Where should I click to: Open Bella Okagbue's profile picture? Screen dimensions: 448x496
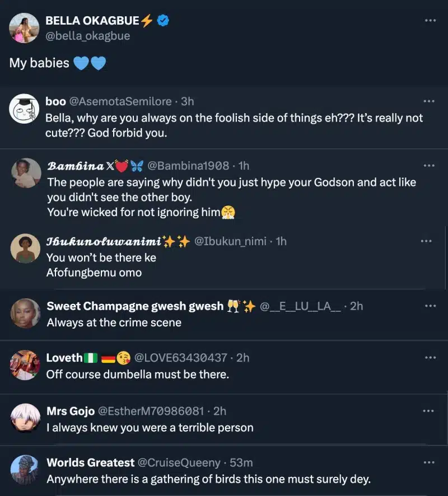25,27
